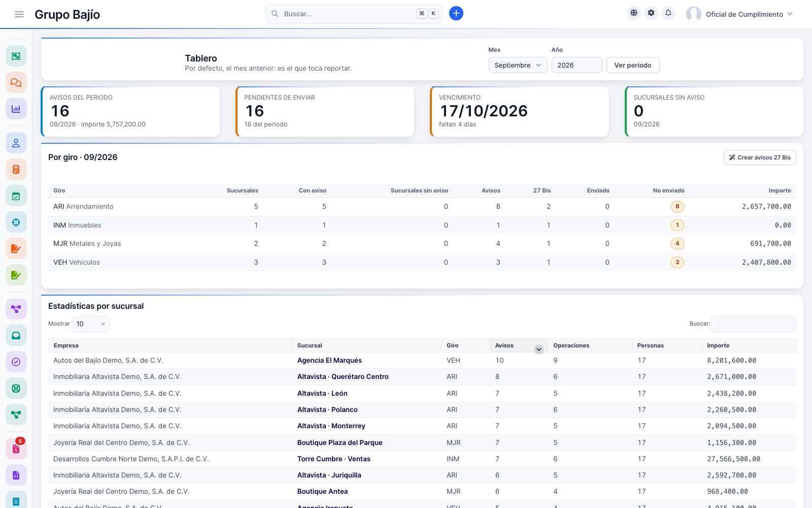
Task: Focus the top Buscar... search box
Action: click(354, 14)
